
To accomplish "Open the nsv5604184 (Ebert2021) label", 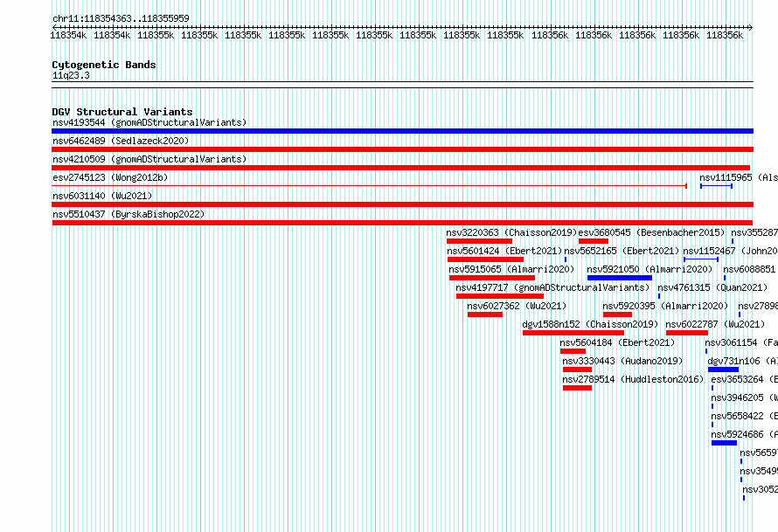I will [618, 342].
